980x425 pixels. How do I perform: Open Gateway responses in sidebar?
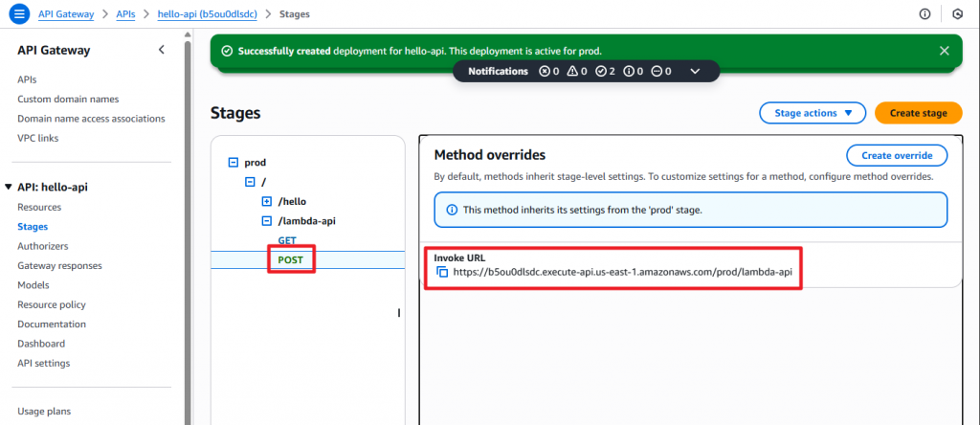(60, 266)
